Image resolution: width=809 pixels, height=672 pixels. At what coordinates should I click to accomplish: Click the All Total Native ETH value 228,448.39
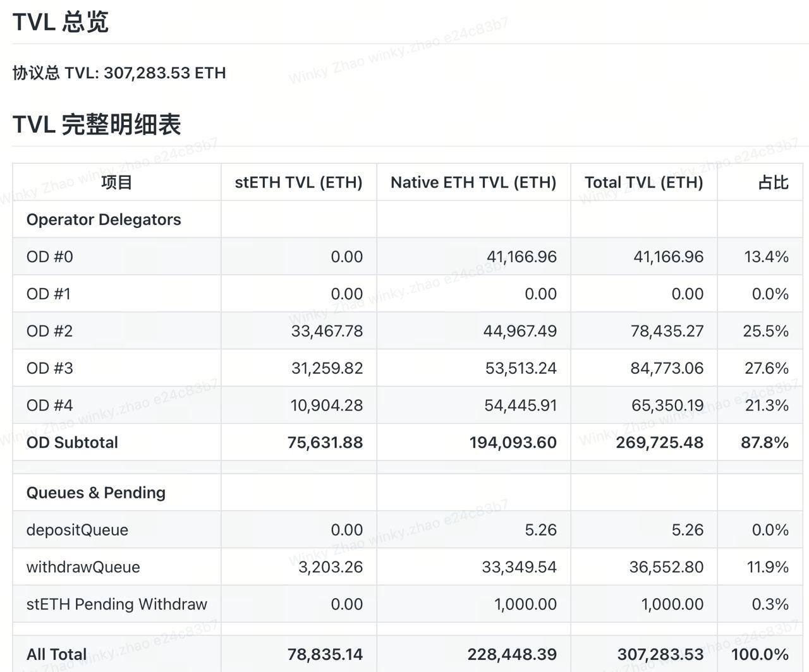512,654
